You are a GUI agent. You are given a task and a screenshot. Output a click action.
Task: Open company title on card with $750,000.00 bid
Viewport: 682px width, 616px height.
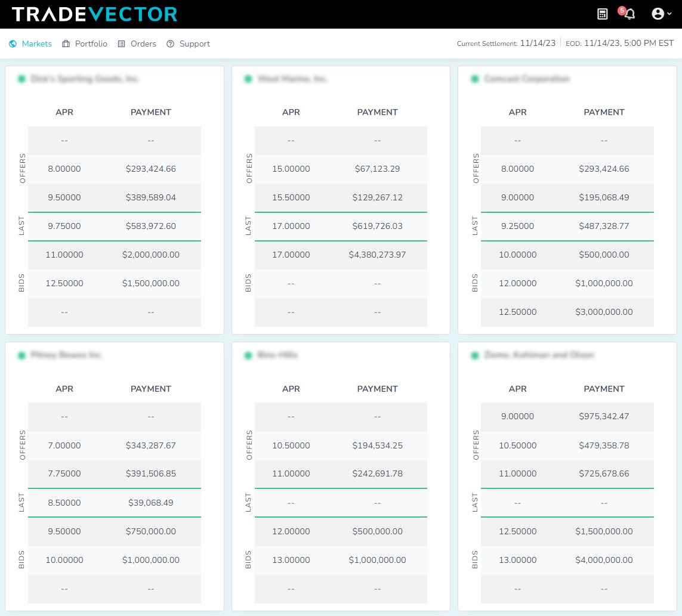coord(66,355)
